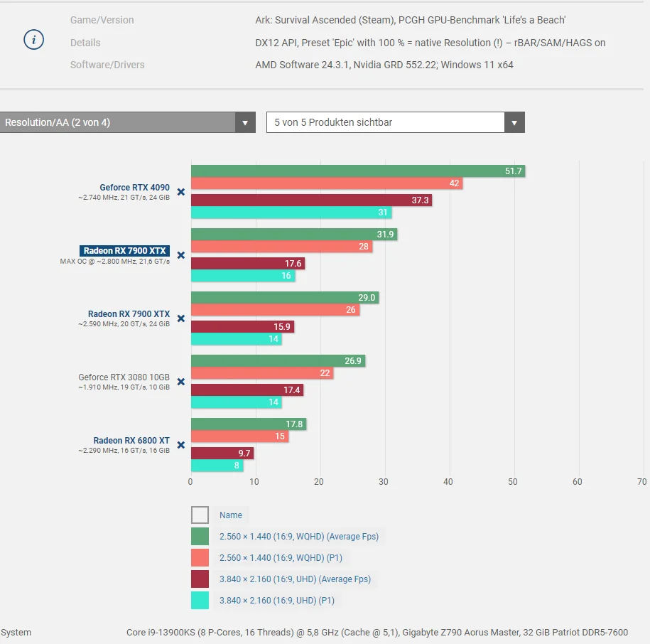Remove Geforce RTX 4090 with its X icon
Viewport: 650px width, 644px height.
[x=181, y=192]
